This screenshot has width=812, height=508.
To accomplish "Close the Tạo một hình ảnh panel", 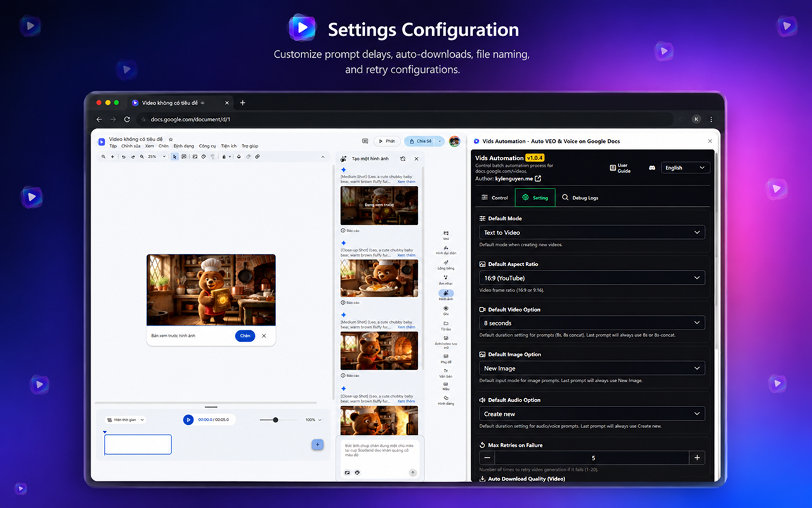I will (417, 159).
